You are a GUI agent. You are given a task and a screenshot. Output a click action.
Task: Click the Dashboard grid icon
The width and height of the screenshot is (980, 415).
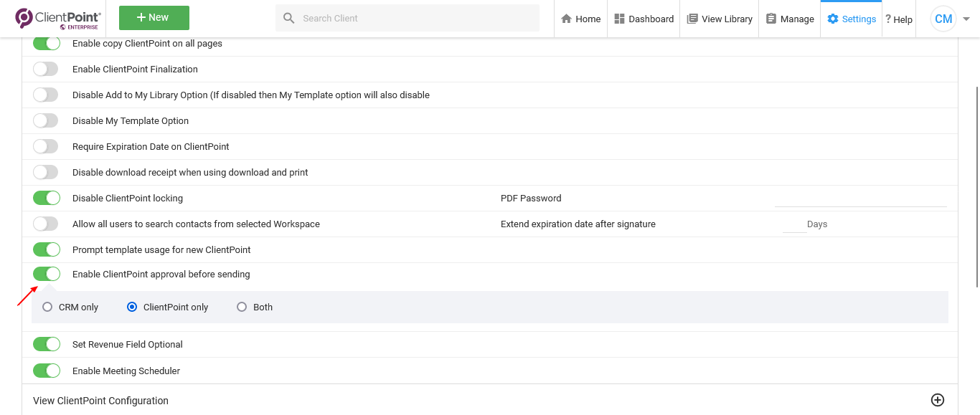pyautogui.click(x=620, y=19)
